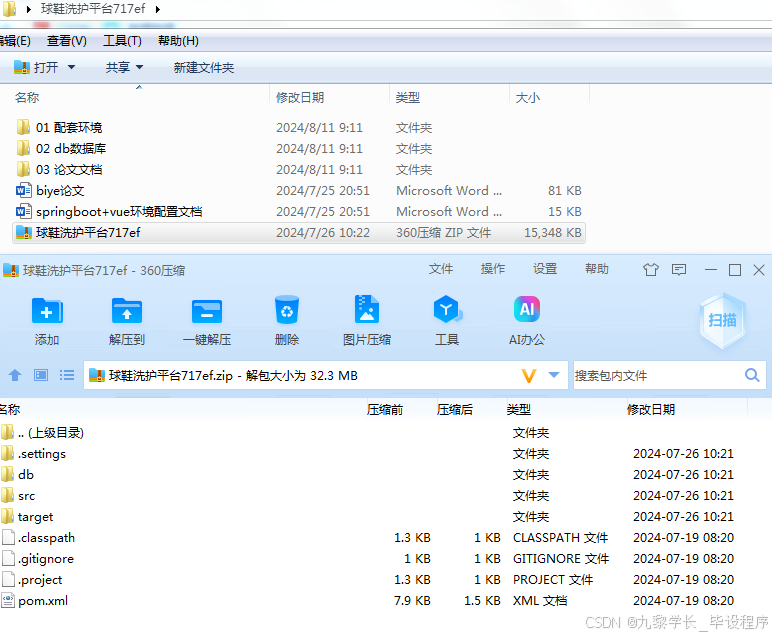Click the 删除 recycle bin icon
This screenshot has width=772, height=636.
pyautogui.click(x=287, y=310)
